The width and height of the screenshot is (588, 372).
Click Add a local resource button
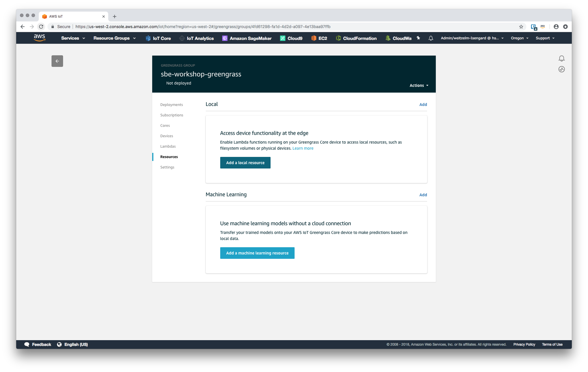(245, 163)
